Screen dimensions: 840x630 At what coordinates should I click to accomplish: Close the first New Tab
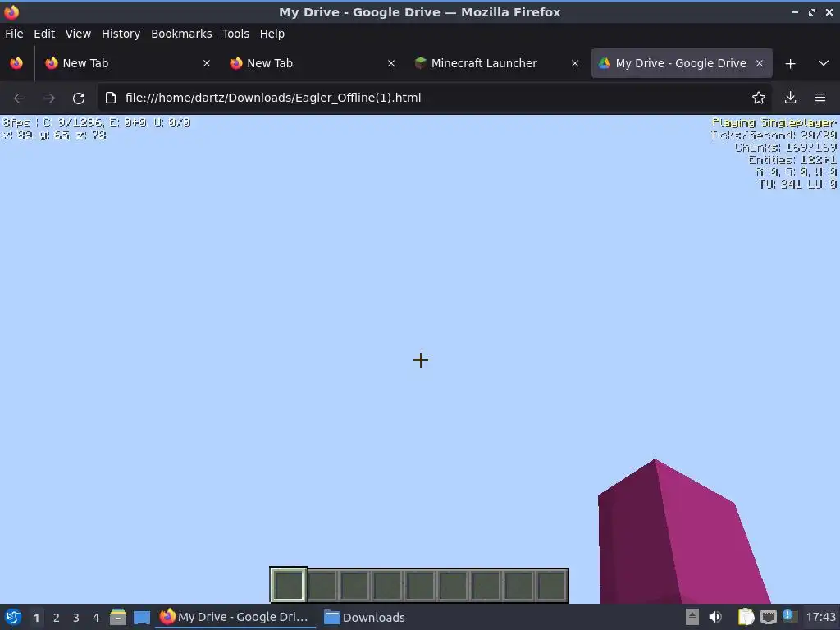tap(206, 63)
